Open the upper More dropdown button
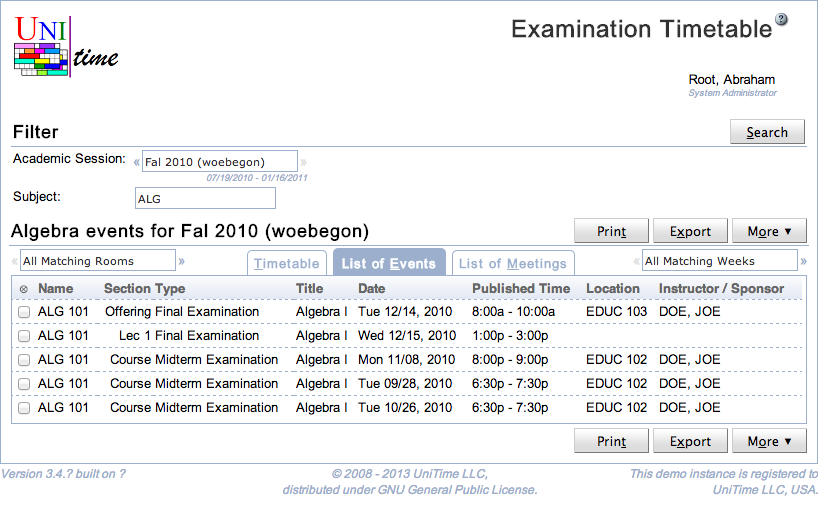The height and width of the screenshot is (506, 818). click(769, 231)
